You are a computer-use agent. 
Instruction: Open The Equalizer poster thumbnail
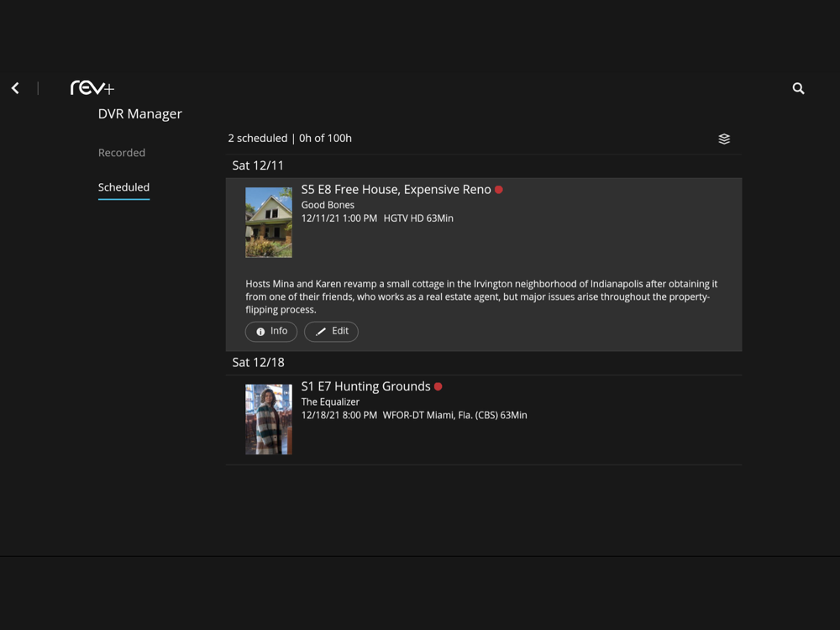[x=269, y=419]
